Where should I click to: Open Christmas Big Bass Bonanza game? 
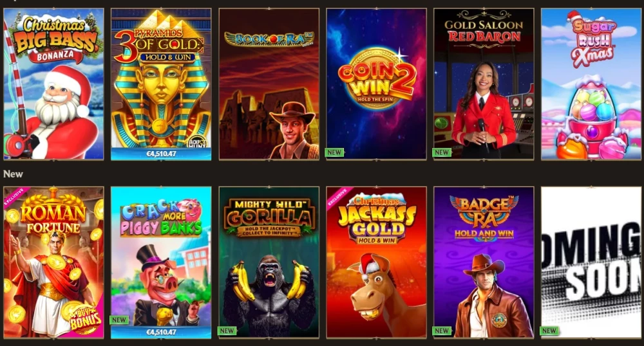[54, 84]
